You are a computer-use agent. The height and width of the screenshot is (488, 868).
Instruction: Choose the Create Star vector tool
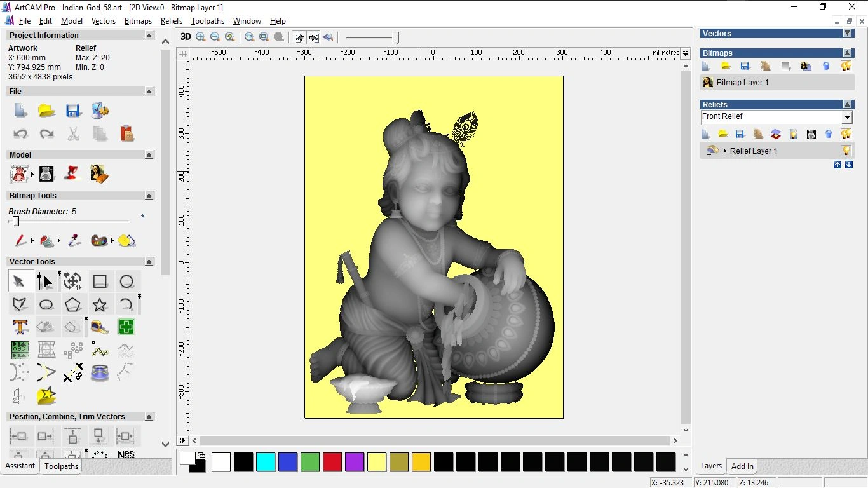100,304
